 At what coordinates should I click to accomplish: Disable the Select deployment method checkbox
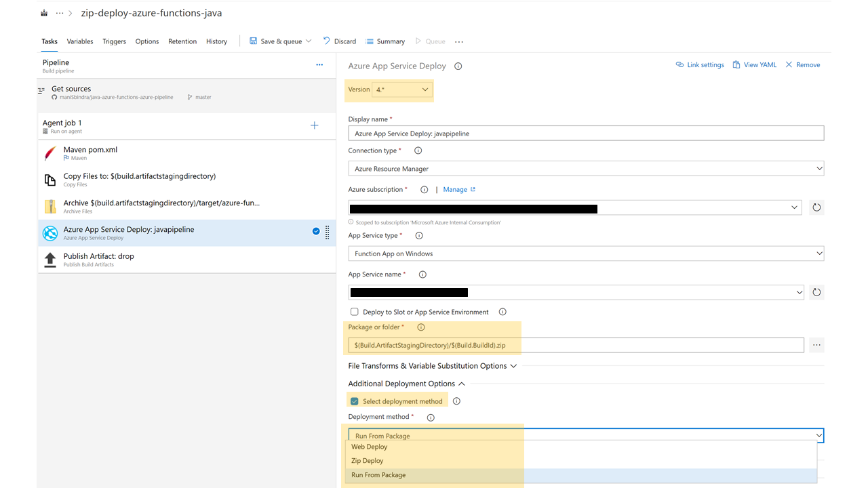(x=353, y=401)
